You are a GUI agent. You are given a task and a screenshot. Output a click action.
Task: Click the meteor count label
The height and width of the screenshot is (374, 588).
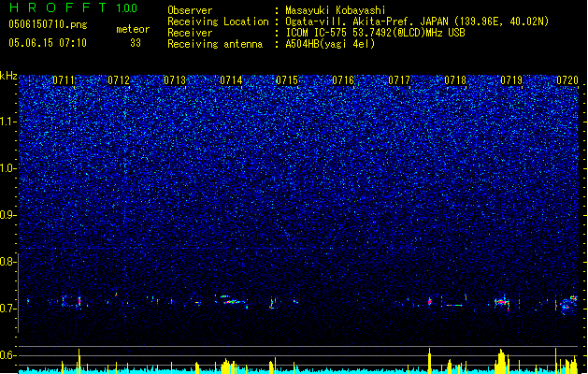click(133, 29)
